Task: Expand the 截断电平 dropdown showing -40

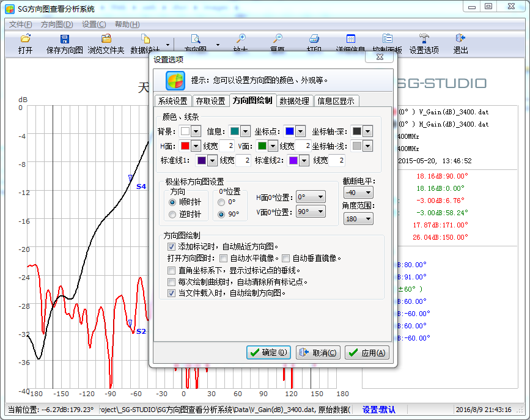Action: [x=358, y=193]
